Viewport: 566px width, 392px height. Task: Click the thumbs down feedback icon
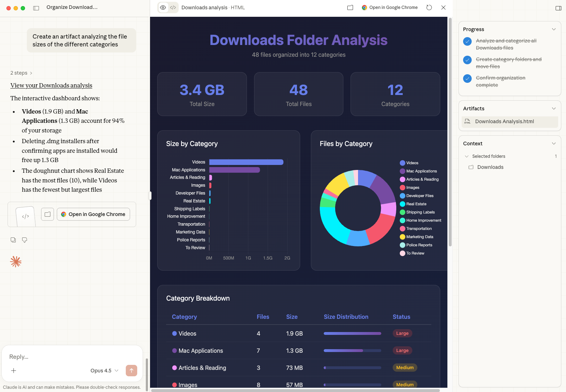coord(25,240)
